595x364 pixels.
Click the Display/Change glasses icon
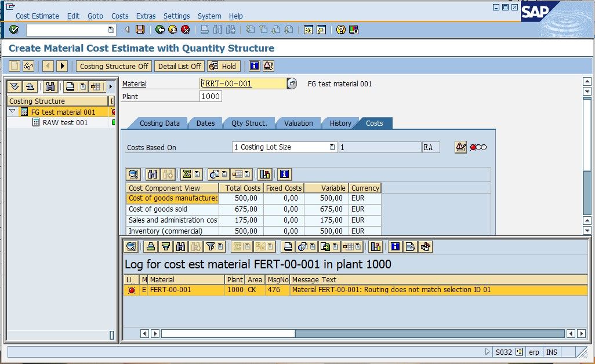(28, 66)
